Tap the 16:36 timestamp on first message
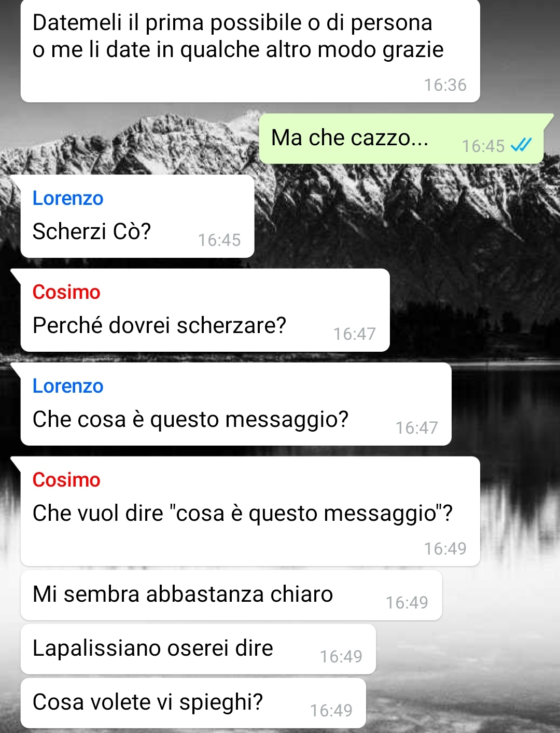The image size is (560, 733). coord(445,85)
